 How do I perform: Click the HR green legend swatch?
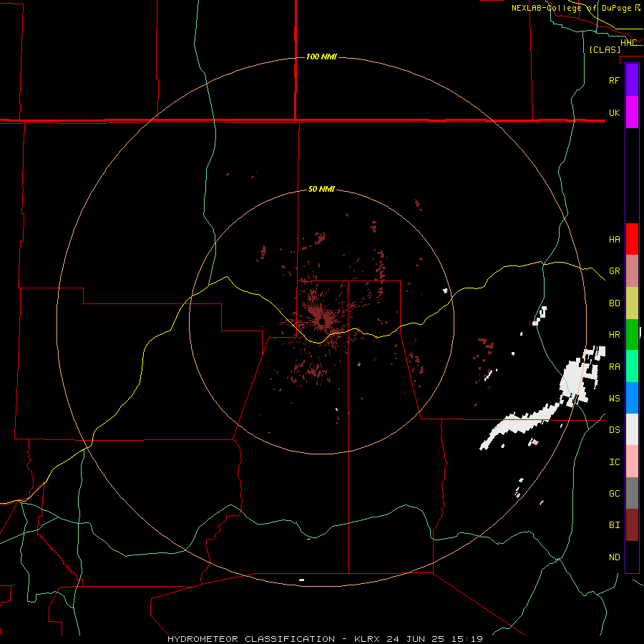click(632, 335)
